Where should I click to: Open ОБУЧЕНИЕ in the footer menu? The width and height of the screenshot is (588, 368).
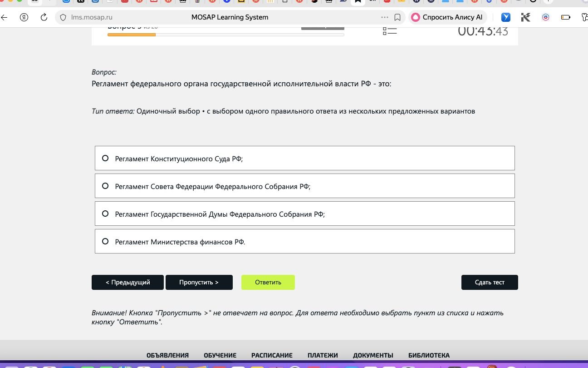(220, 355)
